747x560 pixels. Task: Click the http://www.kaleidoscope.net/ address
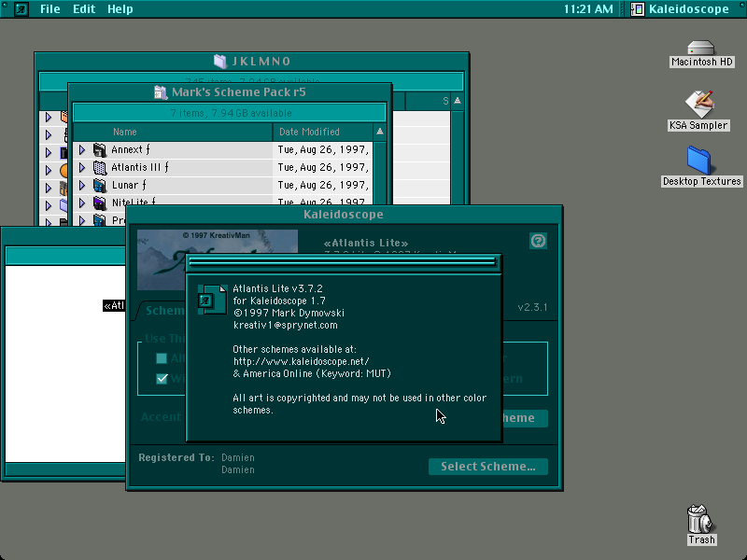click(301, 361)
